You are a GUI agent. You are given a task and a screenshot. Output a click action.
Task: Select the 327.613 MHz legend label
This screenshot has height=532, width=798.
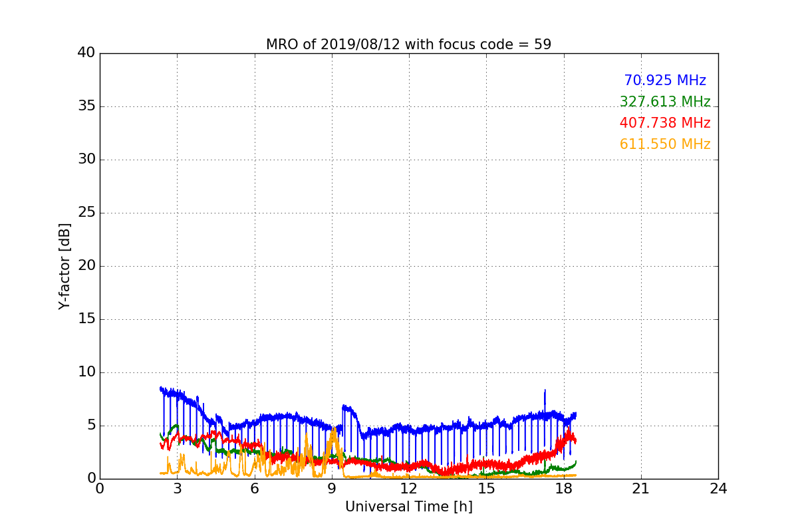tap(665, 102)
